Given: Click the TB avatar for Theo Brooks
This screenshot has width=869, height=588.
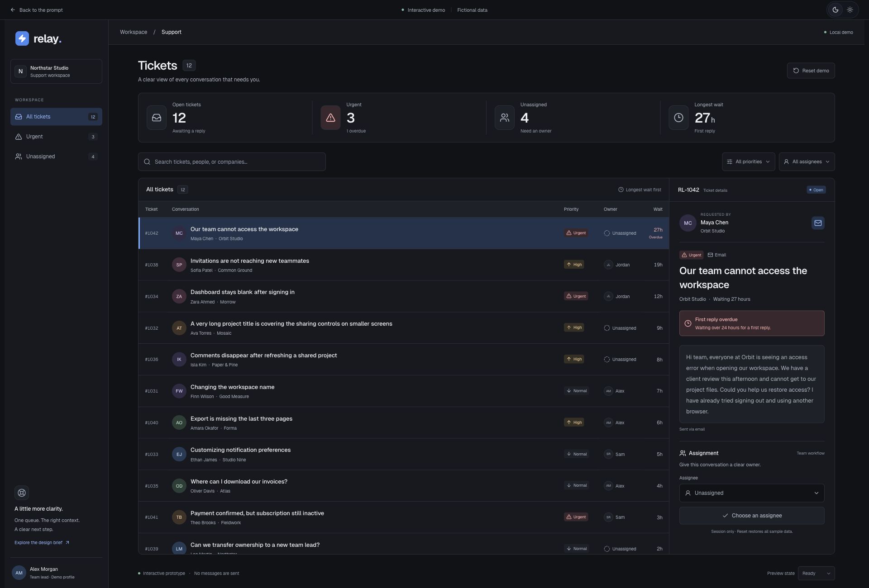Looking at the screenshot, I should (179, 517).
